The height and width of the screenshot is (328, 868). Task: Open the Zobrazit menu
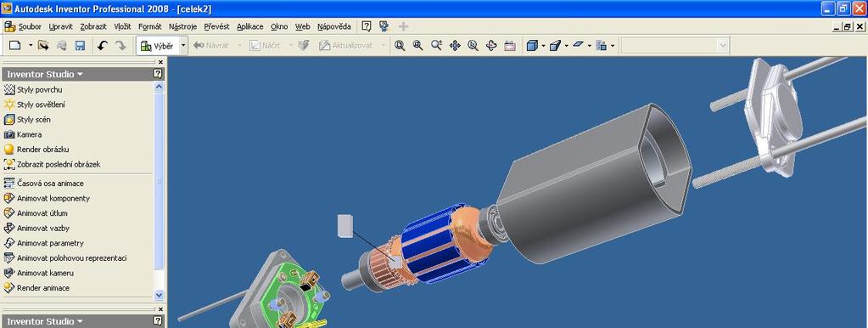93,26
